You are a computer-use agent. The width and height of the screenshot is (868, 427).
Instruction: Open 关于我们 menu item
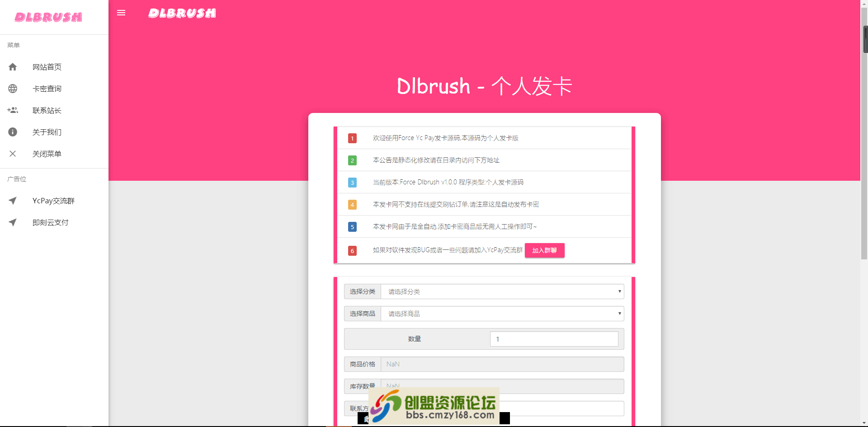[x=54, y=132]
